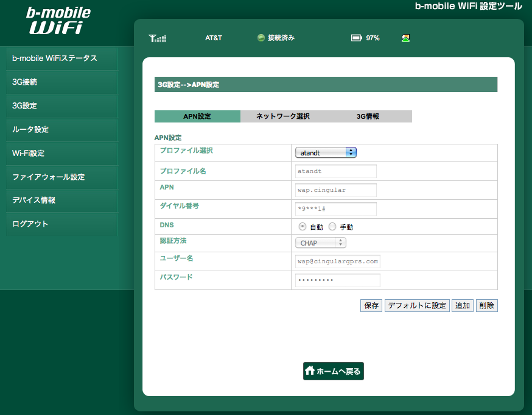Click the ダイヤル番号 input field
The width and height of the screenshot is (532, 415).
pyautogui.click(x=336, y=209)
